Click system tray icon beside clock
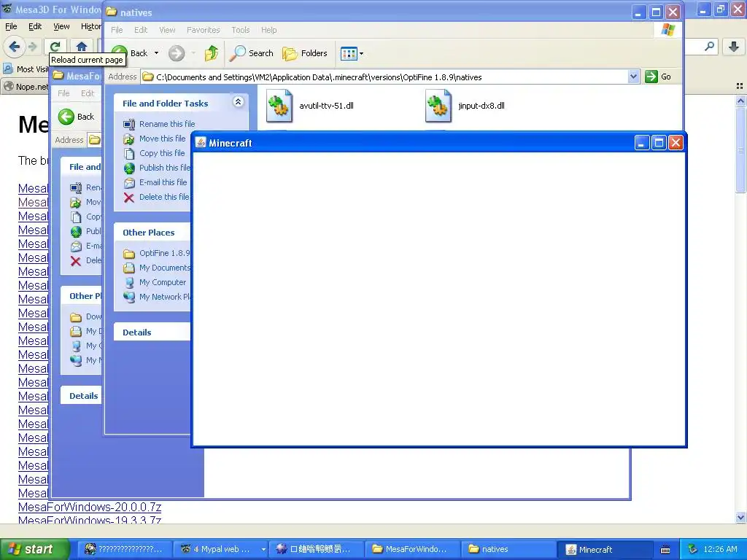The height and width of the screenshot is (560, 747). pos(693,549)
